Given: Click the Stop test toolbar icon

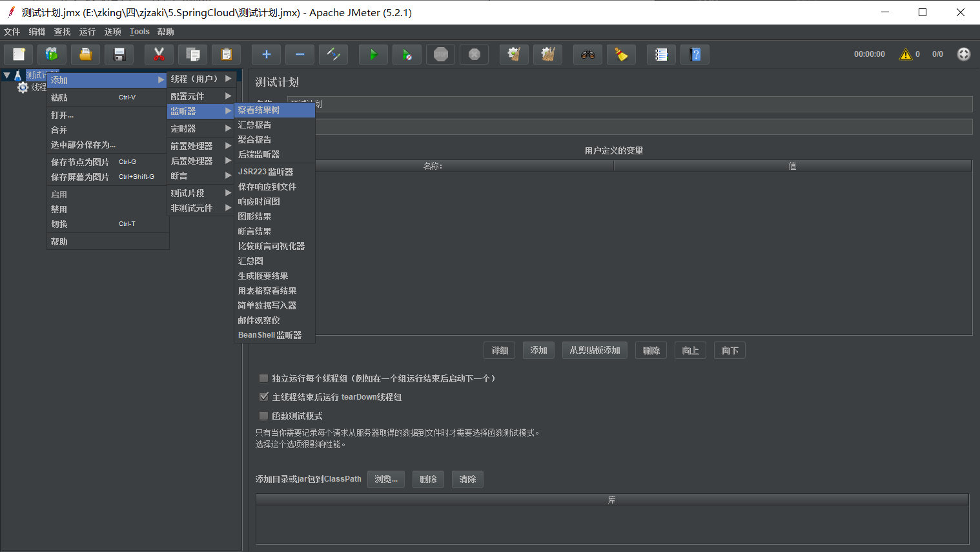Looking at the screenshot, I should point(440,55).
